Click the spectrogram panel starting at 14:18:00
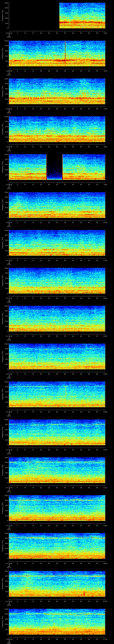The height and width of the screenshot is (644, 114). click(x=57, y=546)
